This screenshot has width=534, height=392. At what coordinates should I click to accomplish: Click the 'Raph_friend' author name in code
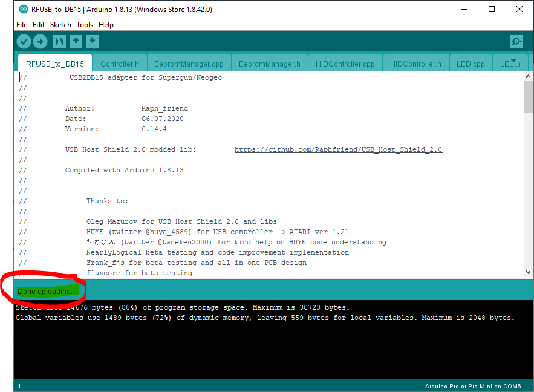tap(165, 108)
